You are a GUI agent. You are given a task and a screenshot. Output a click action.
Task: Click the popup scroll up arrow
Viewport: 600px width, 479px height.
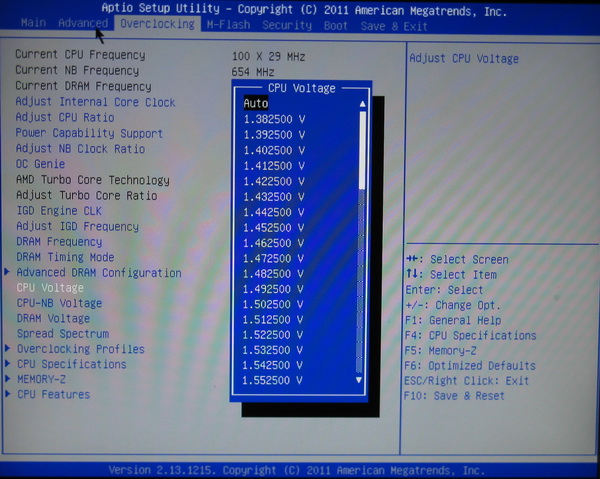(362, 104)
